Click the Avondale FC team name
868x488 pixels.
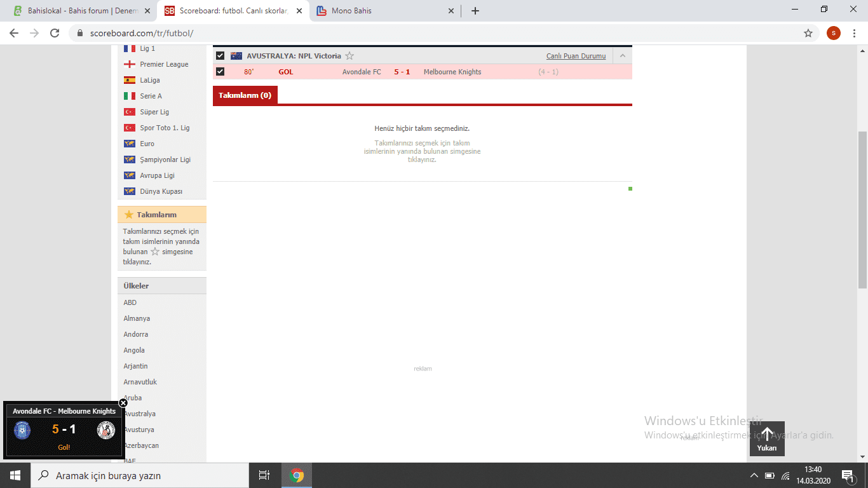point(362,72)
